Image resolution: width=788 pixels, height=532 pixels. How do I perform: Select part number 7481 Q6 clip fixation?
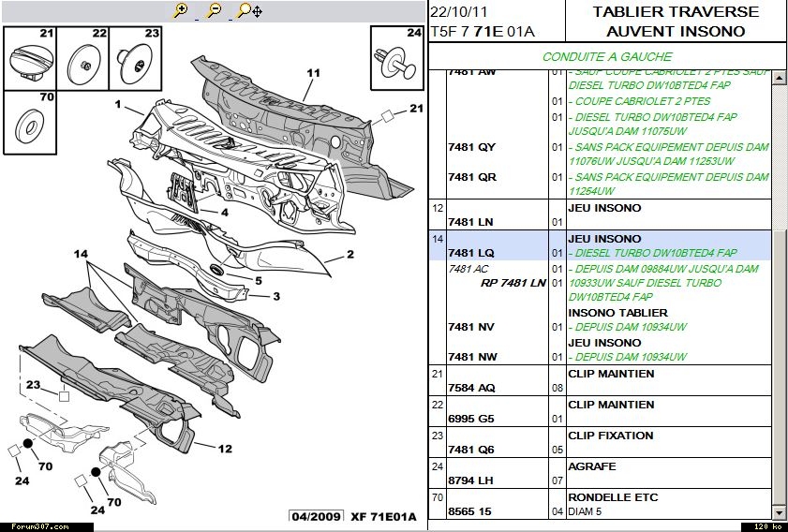[473, 450]
